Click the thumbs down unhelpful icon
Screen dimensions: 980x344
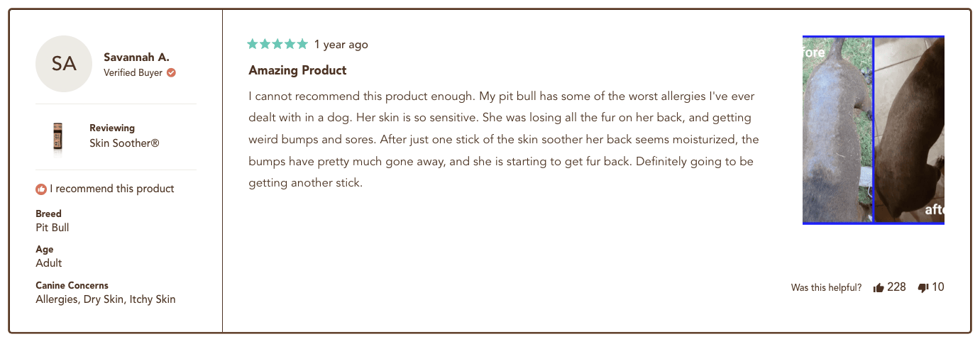coord(923,287)
